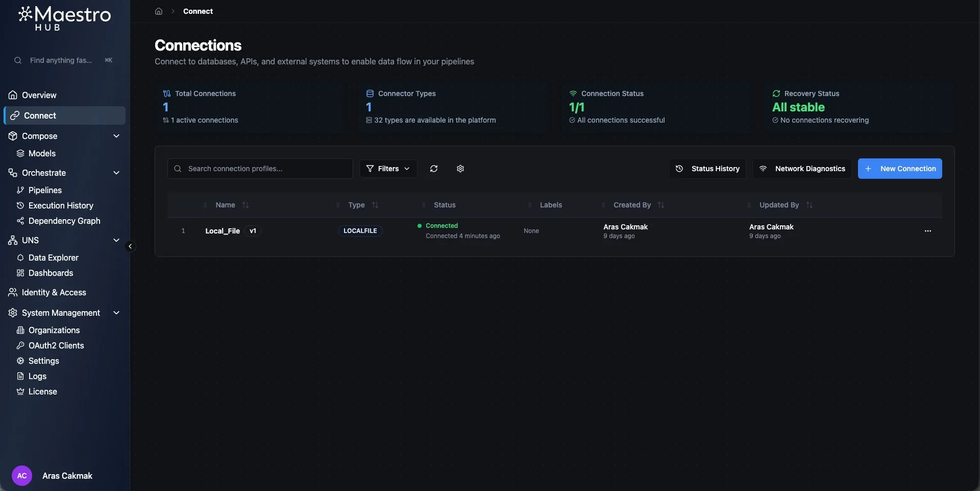Screen dimensions: 980x491
Task: Click the Find anything search box
Action: pyautogui.click(x=64, y=60)
